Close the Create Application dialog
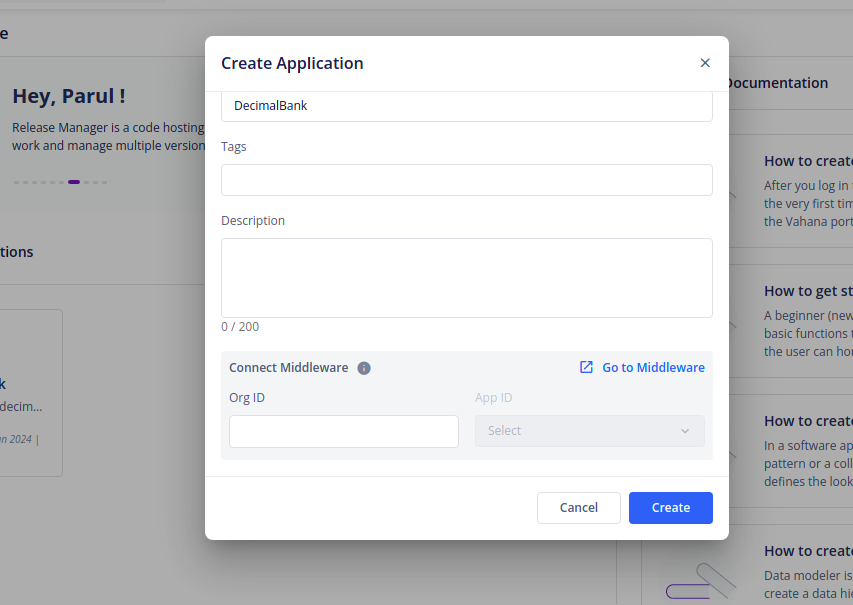The image size is (853, 605). 705,63
